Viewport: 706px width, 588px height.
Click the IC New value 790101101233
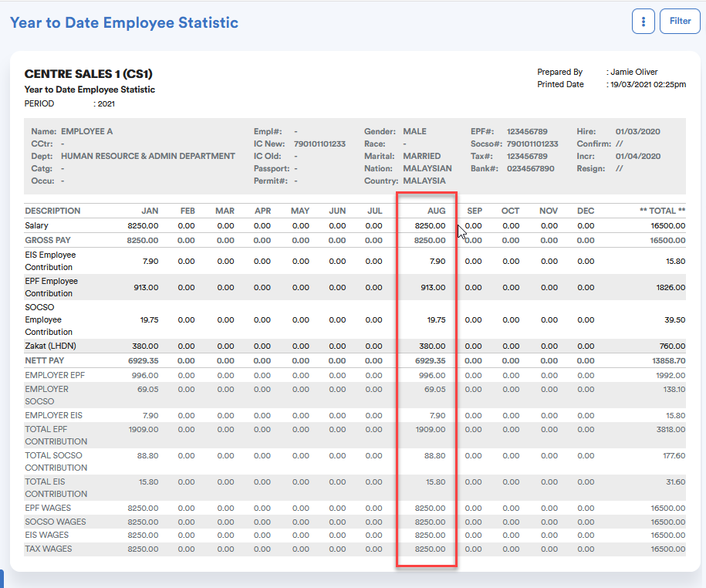319,144
